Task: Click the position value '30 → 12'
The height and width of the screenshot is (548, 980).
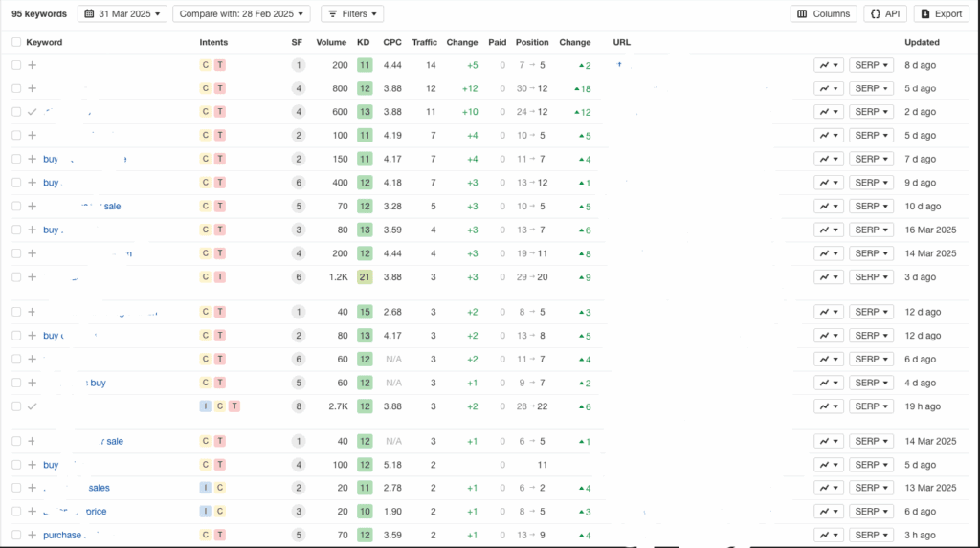Action: coord(532,88)
